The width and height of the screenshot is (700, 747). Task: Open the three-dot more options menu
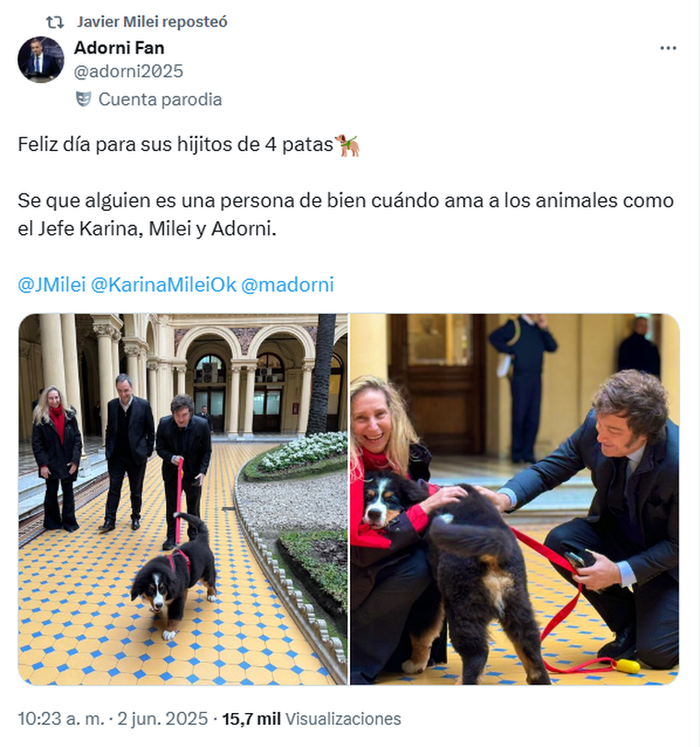(x=668, y=48)
